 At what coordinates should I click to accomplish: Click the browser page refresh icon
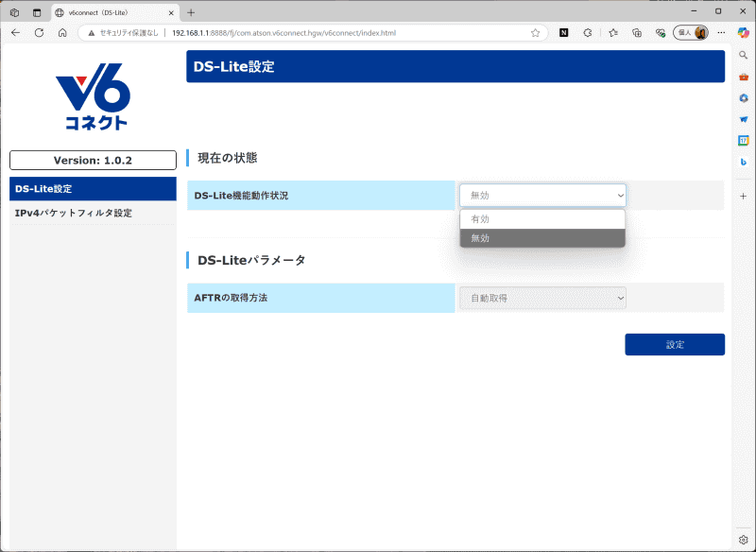(x=38, y=32)
